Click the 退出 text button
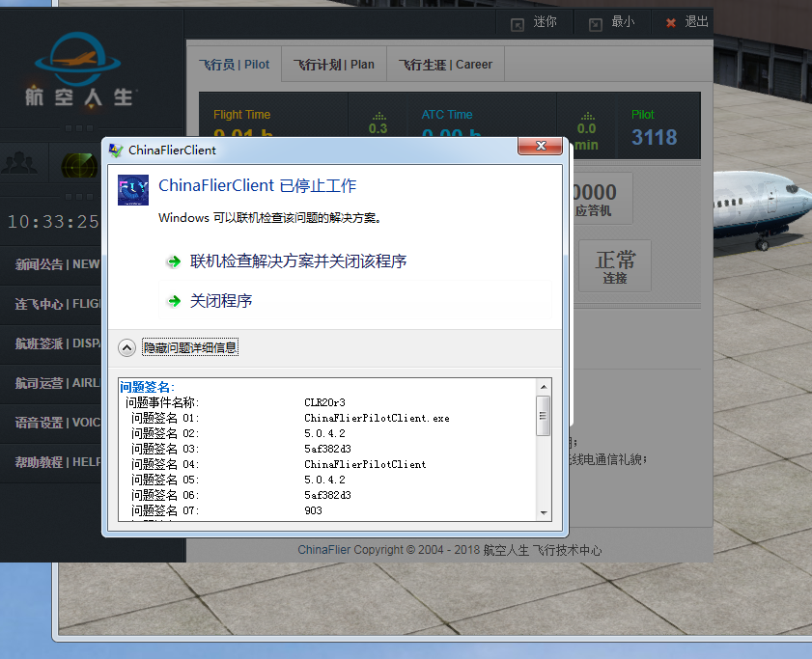812x659 pixels. coord(696,22)
